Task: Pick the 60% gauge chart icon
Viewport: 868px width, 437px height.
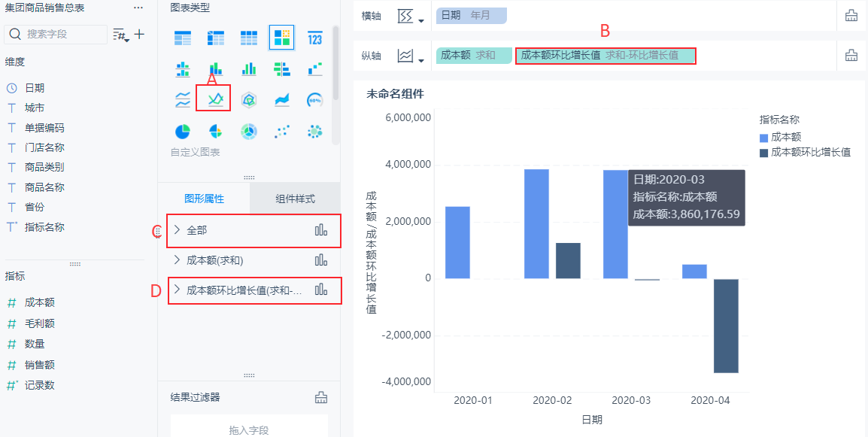Action: click(315, 100)
